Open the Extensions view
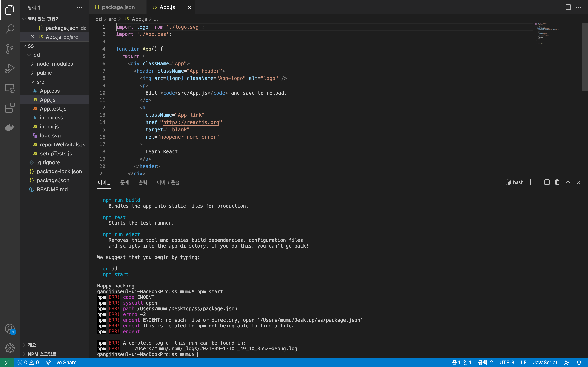 (x=10, y=108)
